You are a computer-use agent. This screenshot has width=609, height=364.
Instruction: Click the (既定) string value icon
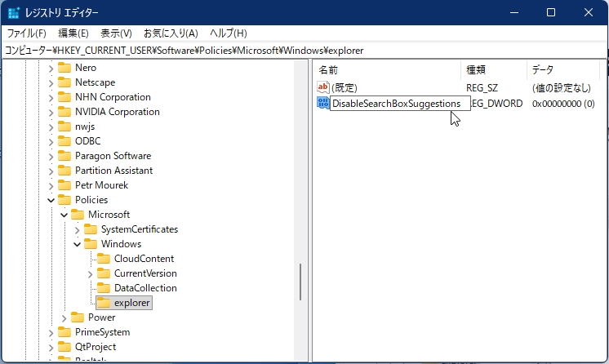point(323,87)
